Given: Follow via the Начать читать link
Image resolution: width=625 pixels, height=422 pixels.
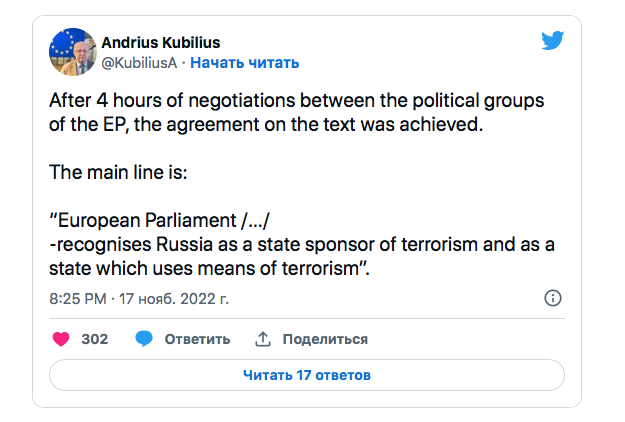Looking at the screenshot, I should [244, 62].
